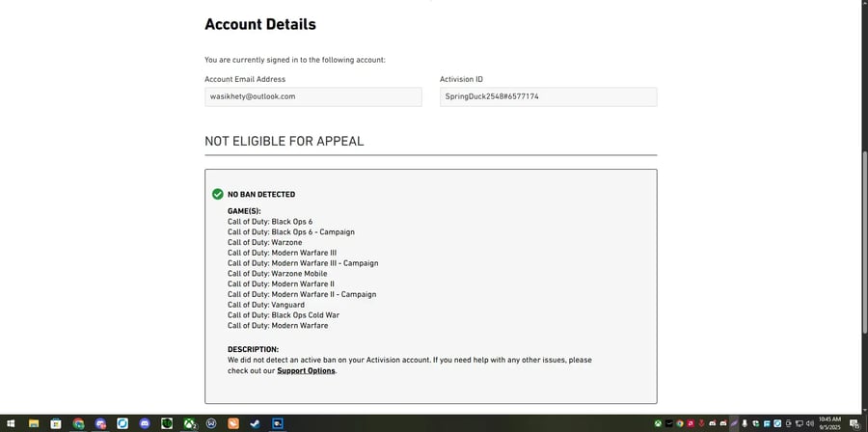Click the Xbox icon in the system tray

coord(658,423)
